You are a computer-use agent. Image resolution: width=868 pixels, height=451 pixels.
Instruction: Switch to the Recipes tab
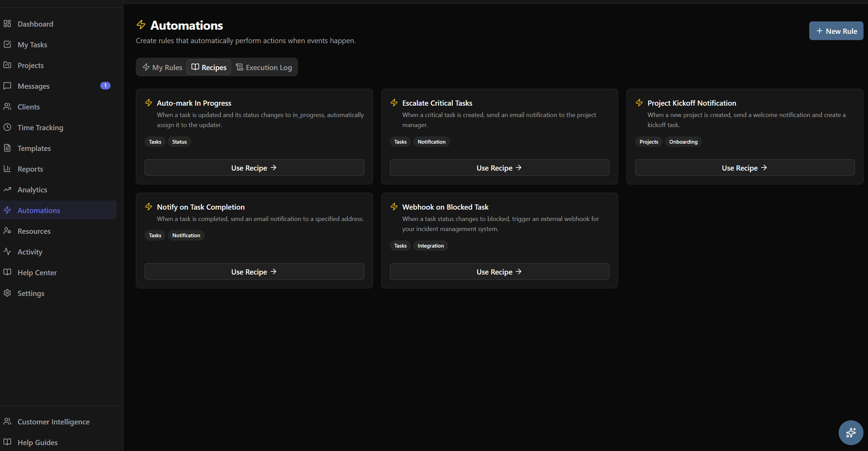(208, 67)
